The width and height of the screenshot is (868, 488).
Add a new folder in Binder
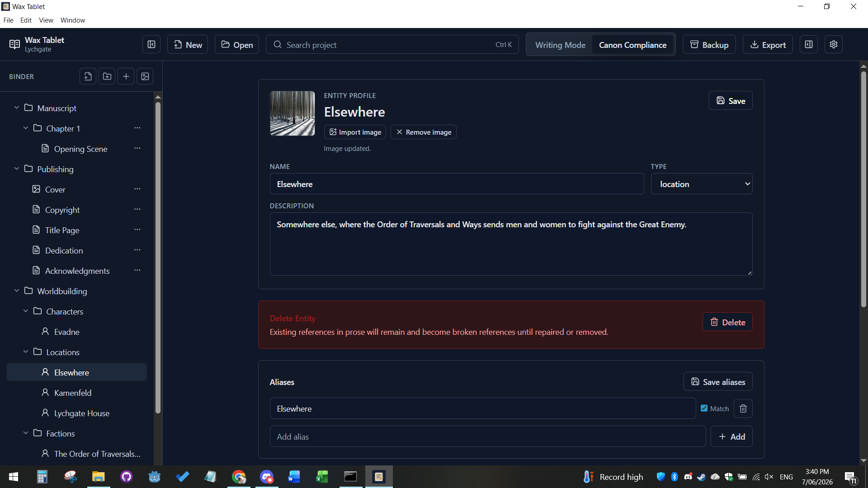click(x=107, y=76)
